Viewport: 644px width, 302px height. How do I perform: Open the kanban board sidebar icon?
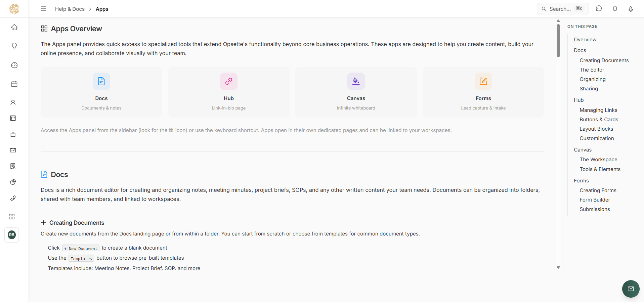point(13,118)
